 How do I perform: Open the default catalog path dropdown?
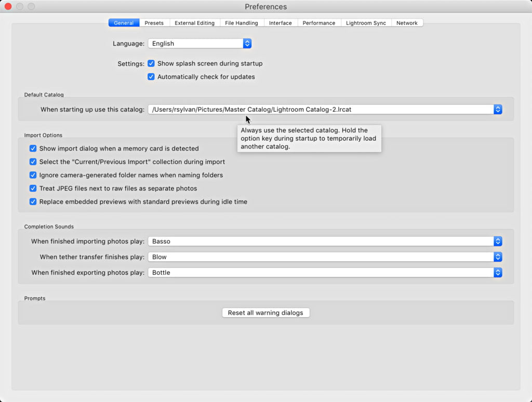coord(325,110)
